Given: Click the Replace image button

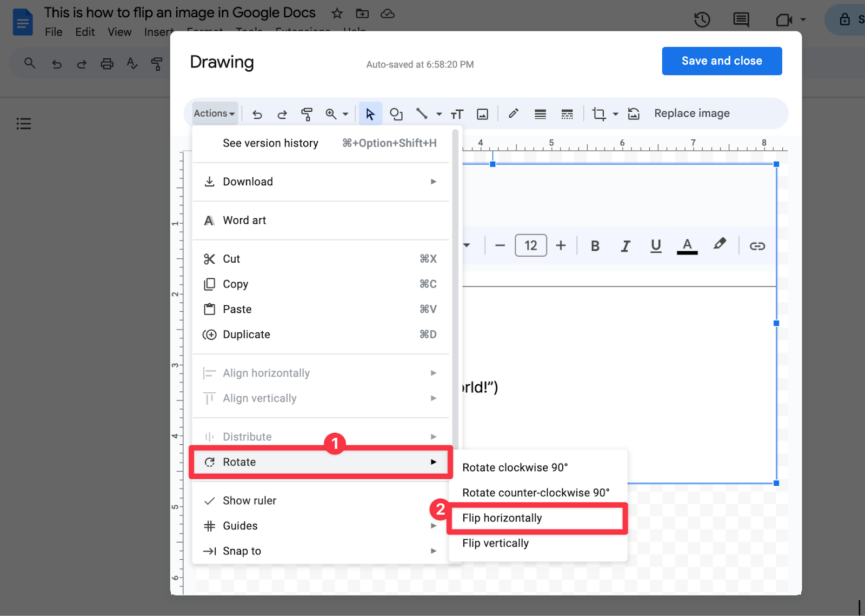Looking at the screenshot, I should pos(692,113).
